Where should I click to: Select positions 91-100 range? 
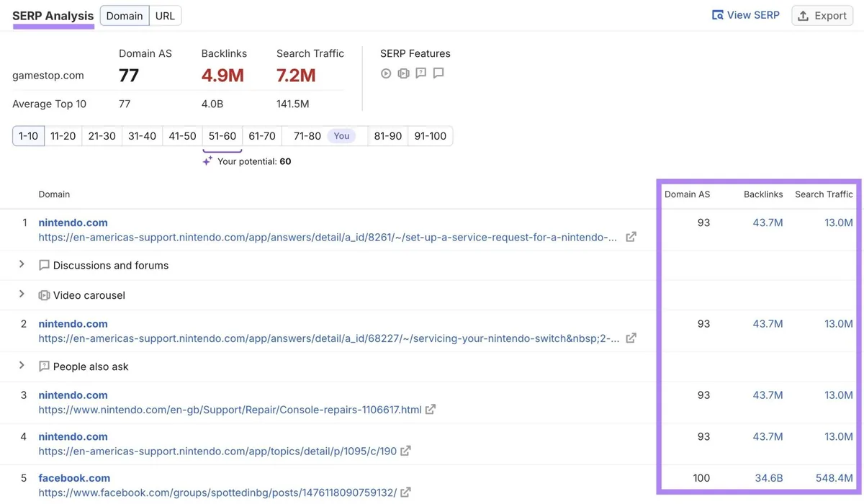(431, 136)
